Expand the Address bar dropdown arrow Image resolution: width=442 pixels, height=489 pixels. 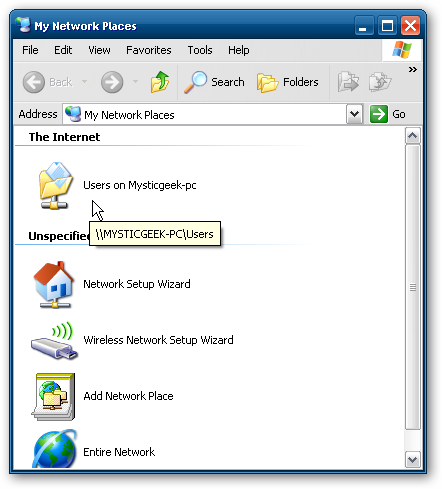coord(354,114)
